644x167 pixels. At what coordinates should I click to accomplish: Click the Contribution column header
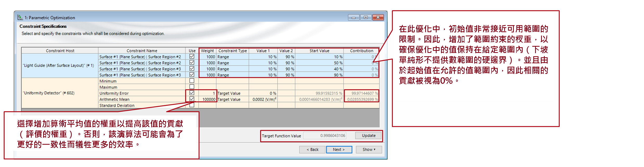[361, 51]
